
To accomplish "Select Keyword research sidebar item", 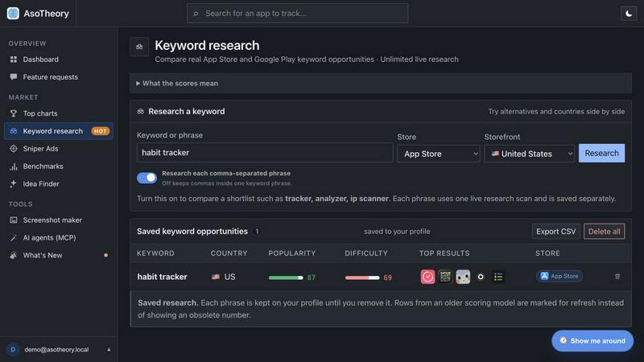I will [59, 131].
